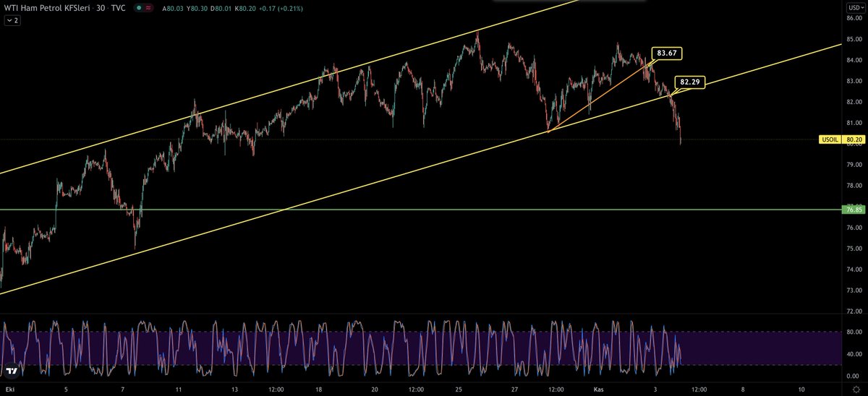868x396 pixels.
Task: Click the A80.03 open price value
Action: [173, 9]
